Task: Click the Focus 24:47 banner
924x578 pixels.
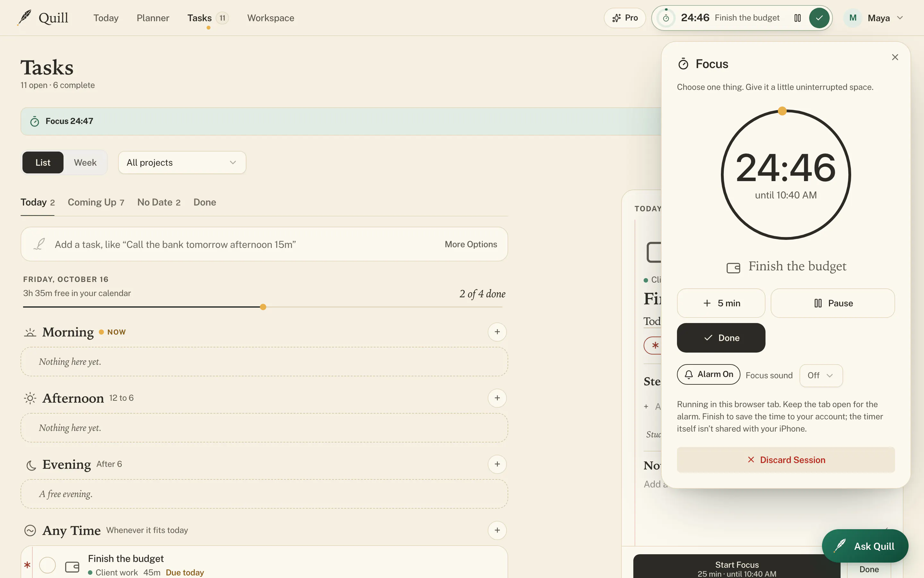Action: [341, 122]
